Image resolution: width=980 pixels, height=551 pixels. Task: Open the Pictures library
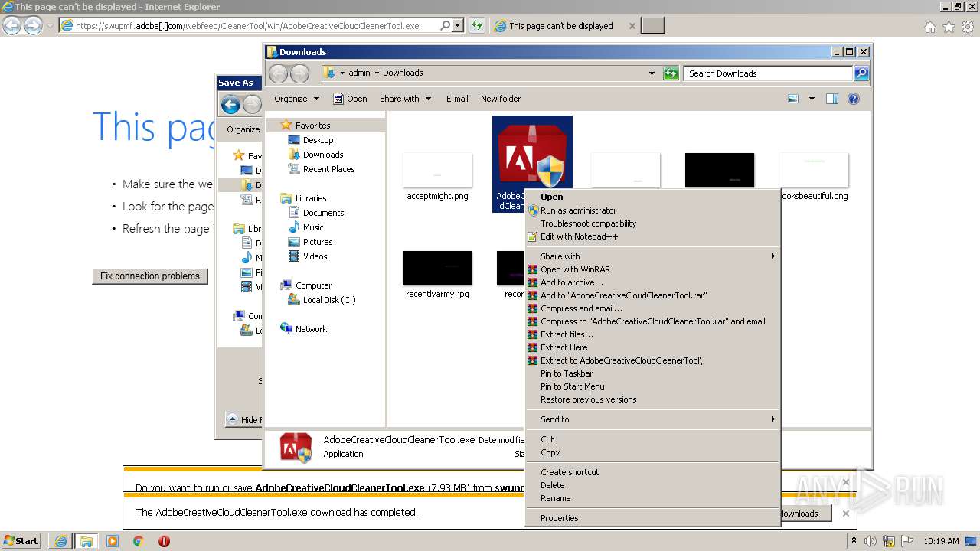(x=318, y=242)
